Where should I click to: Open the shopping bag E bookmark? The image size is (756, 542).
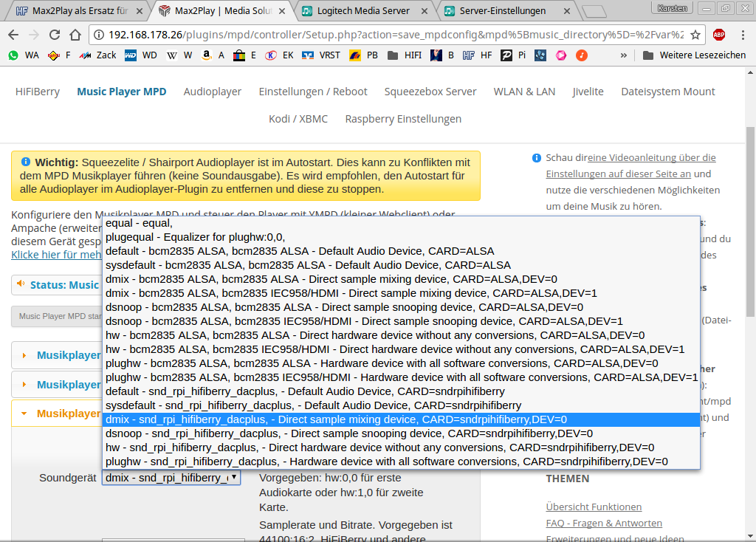(x=244, y=55)
